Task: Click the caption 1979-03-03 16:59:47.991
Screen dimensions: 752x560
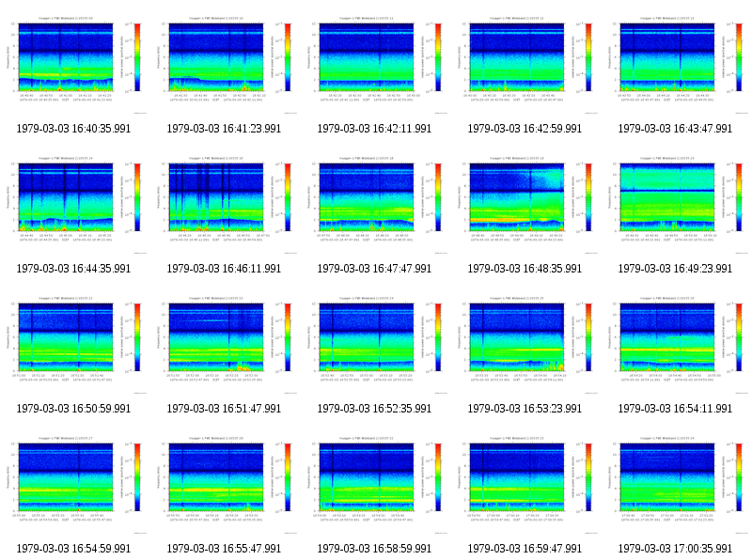Action: (525, 549)
